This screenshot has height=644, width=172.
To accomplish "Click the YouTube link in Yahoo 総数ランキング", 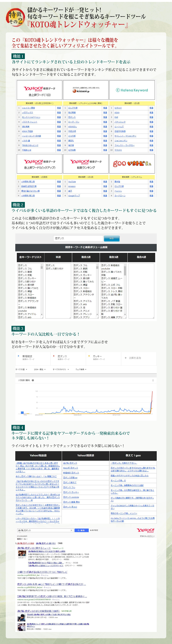I will point(72,182).
